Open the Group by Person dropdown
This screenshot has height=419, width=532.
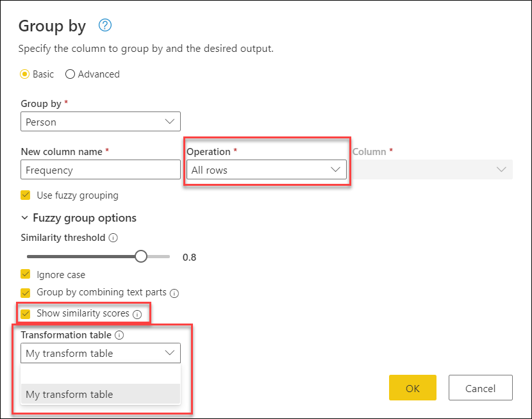pos(101,121)
